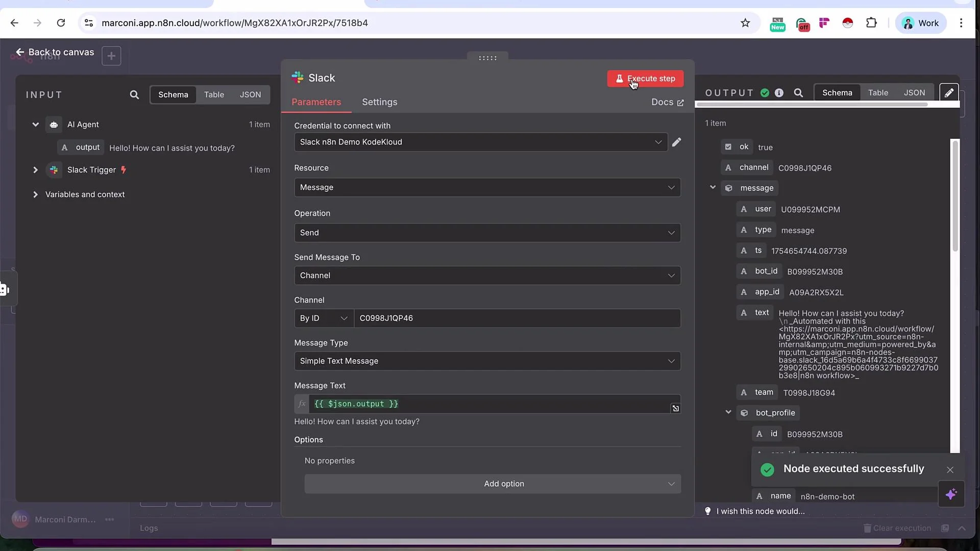The image size is (980, 551).
Task: Click the fx expression icon for Message Text
Action: [302, 404]
